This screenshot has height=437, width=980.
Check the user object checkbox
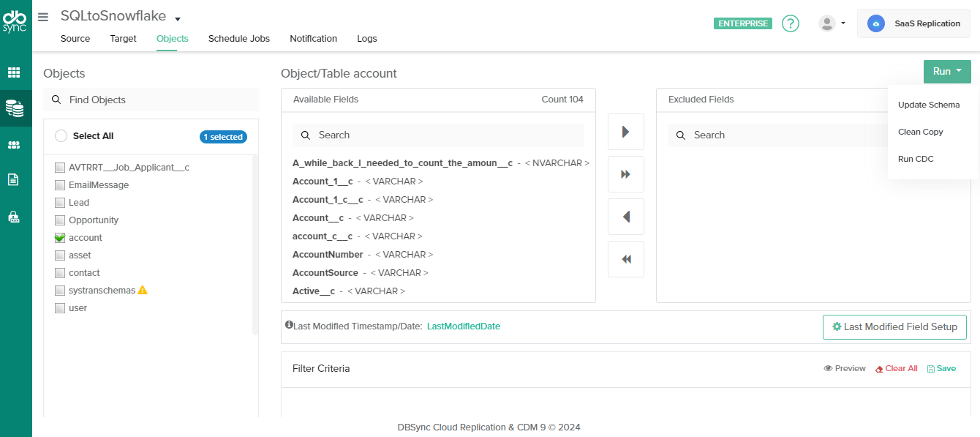pos(60,308)
